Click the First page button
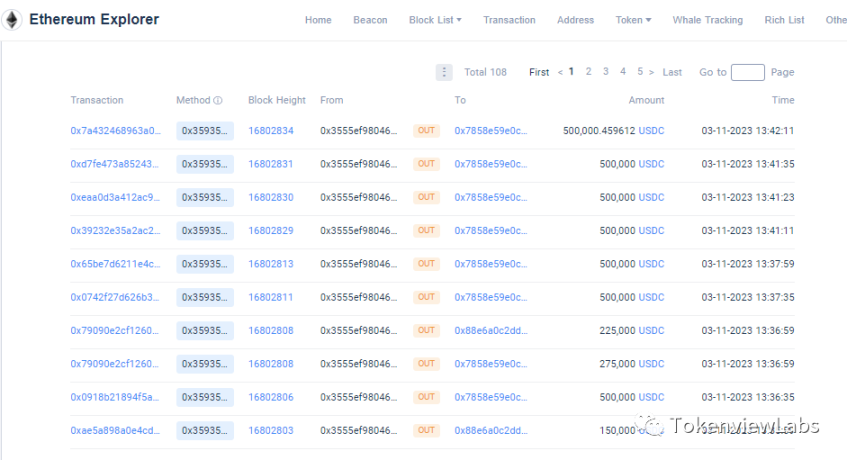This screenshot has width=847, height=460. click(x=539, y=72)
